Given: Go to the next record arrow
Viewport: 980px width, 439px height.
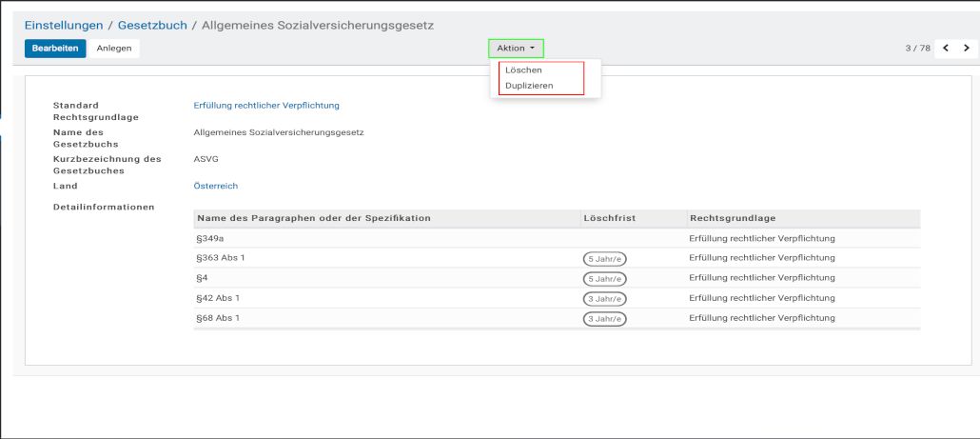Looking at the screenshot, I should 968,48.
